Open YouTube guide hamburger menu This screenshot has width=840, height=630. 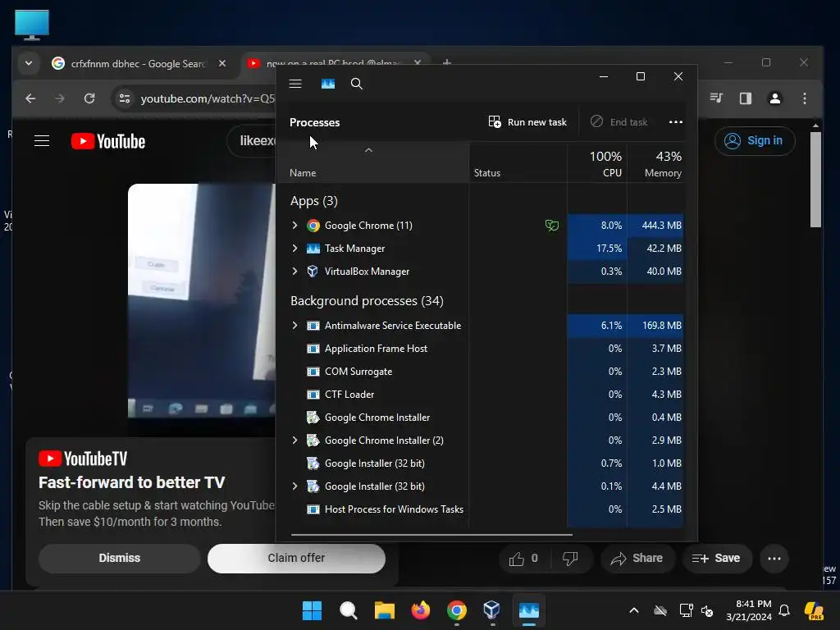click(x=42, y=141)
